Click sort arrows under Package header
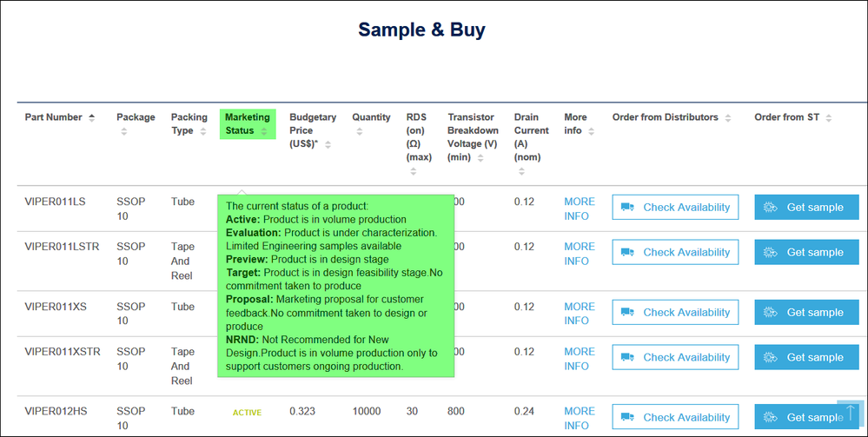 (124, 131)
